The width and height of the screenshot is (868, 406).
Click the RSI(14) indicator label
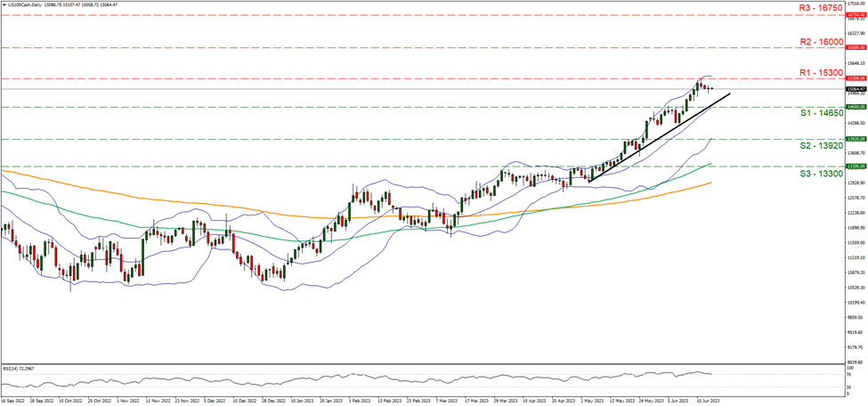(20, 368)
